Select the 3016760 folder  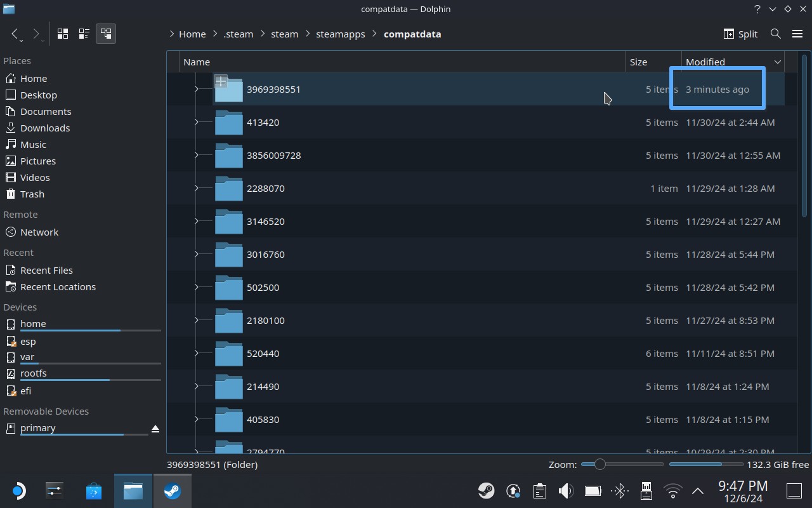click(265, 254)
